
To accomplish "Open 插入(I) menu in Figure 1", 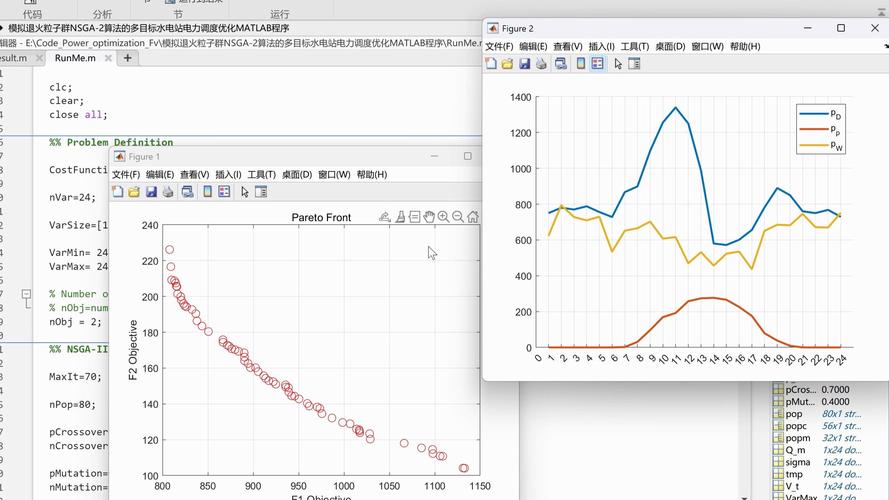I will point(228,175).
